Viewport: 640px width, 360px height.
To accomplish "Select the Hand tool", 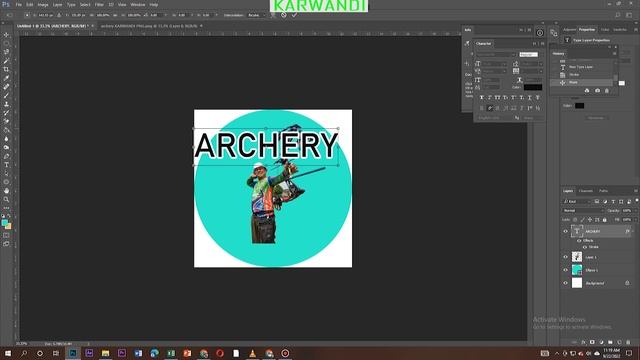I will tap(6, 191).
